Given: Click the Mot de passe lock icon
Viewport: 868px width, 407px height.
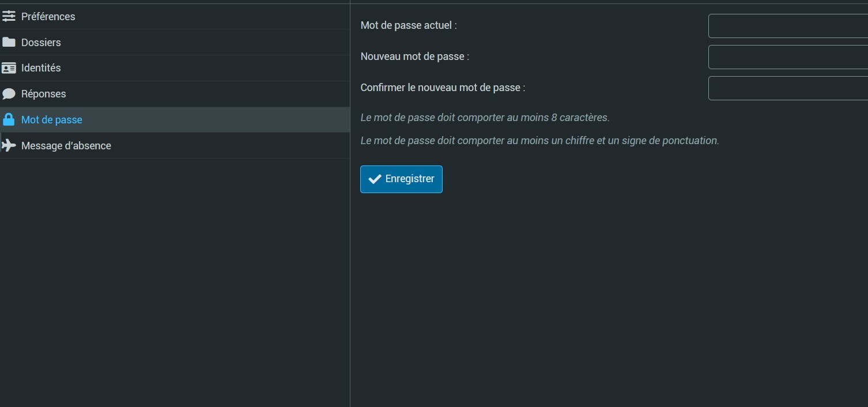Looking at the screenshot, I should point(9,120).
